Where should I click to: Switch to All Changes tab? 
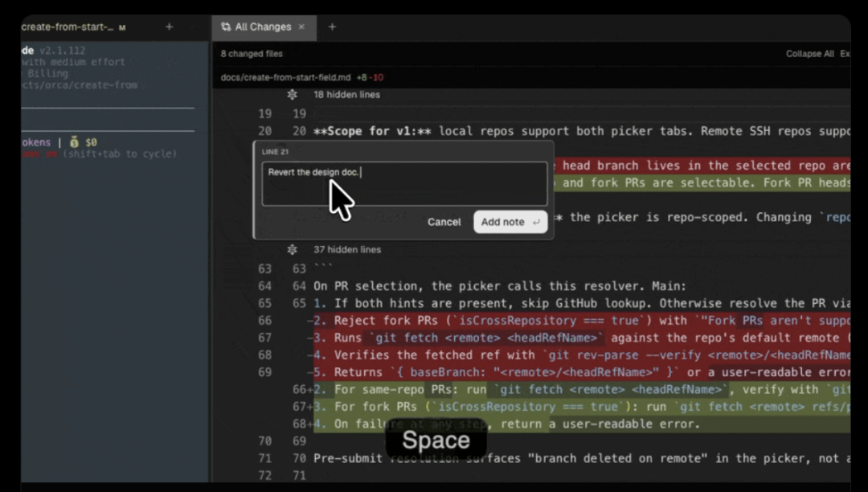(263, 27)
